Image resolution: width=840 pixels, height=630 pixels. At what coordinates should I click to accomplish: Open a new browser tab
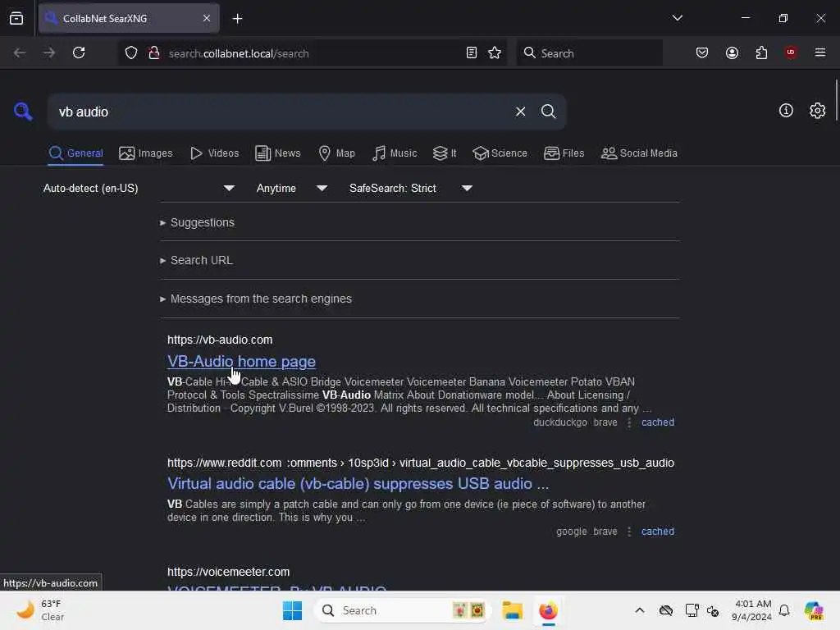[237, 19]
